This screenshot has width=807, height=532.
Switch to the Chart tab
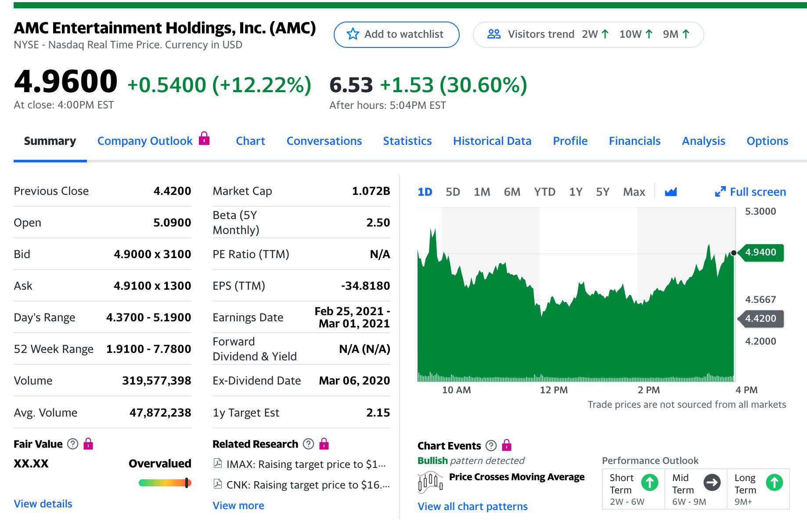click(x=250, y=141)
